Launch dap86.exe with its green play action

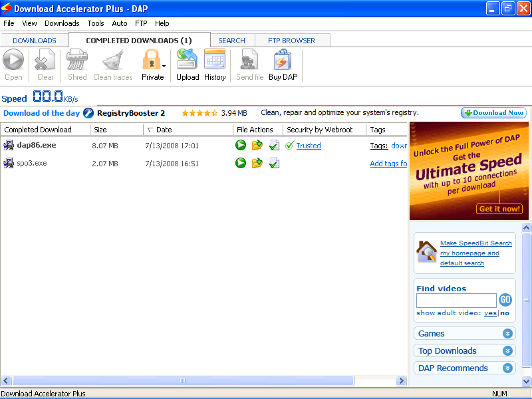240,145
